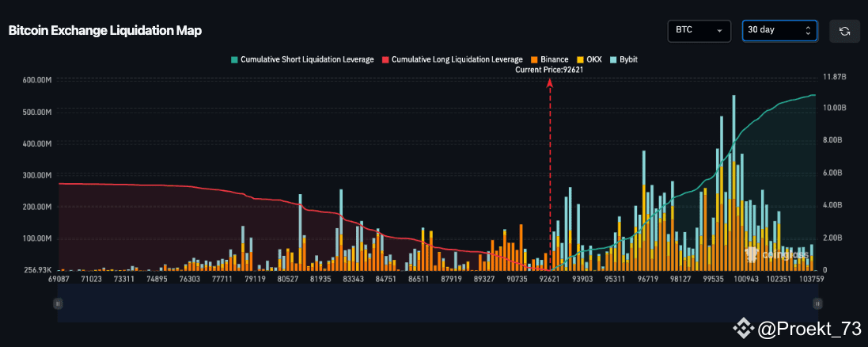Click the 74895 price axis label
This screenshot has width=868, height=347.
point(157,280)
